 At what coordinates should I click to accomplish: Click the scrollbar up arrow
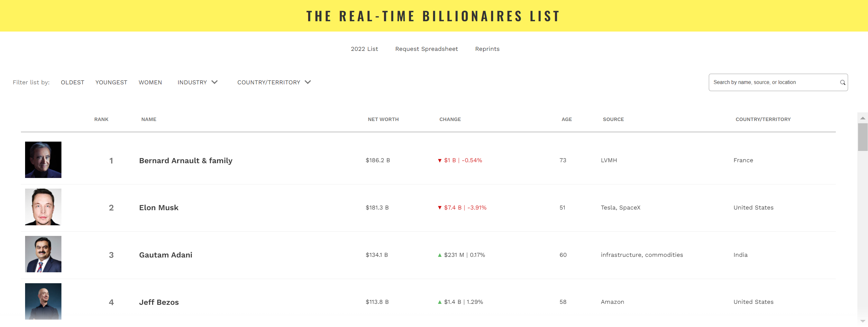(862, 118)
